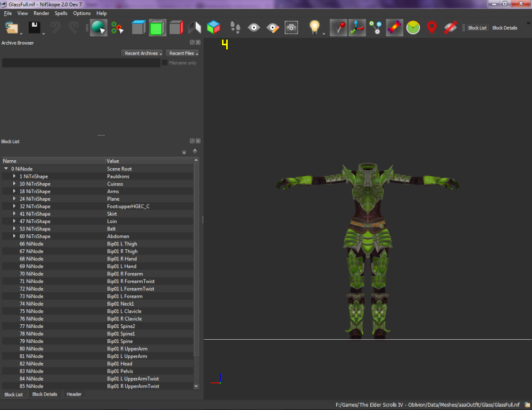Open the Recent Files dropdown
Screen dimensions: 532x410
coord(183,53)
